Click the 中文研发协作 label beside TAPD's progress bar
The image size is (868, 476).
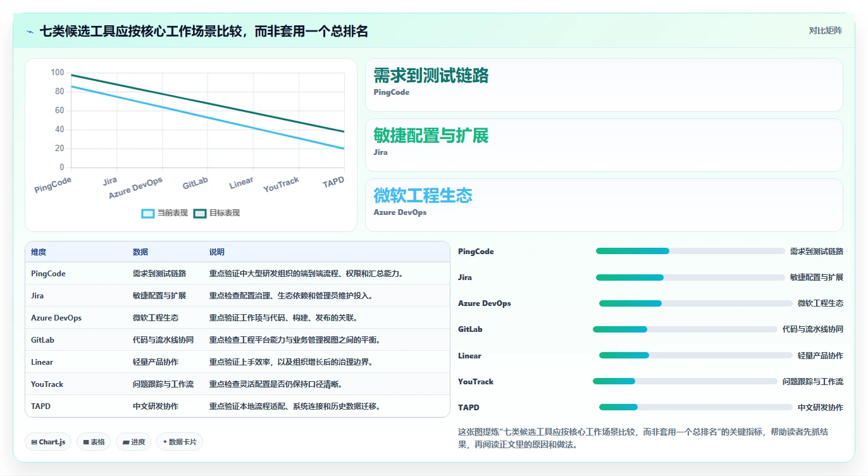click(820, 408)
